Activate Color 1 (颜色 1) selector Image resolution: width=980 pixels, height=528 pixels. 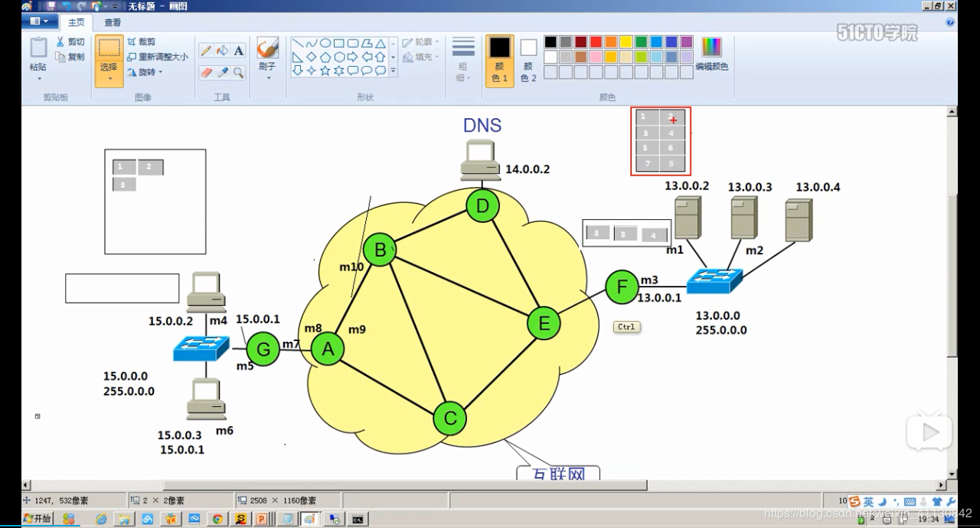[500, 60]
